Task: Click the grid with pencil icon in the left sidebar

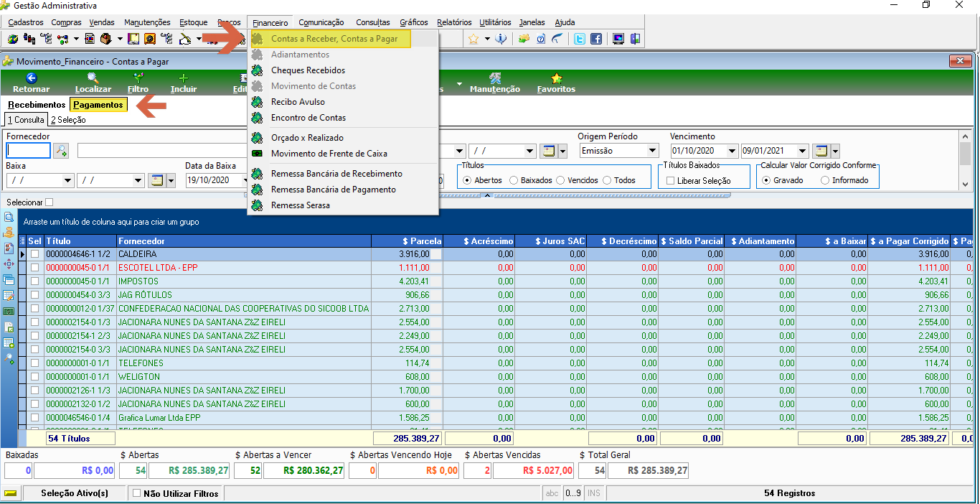Action: (x=9, y=296)
